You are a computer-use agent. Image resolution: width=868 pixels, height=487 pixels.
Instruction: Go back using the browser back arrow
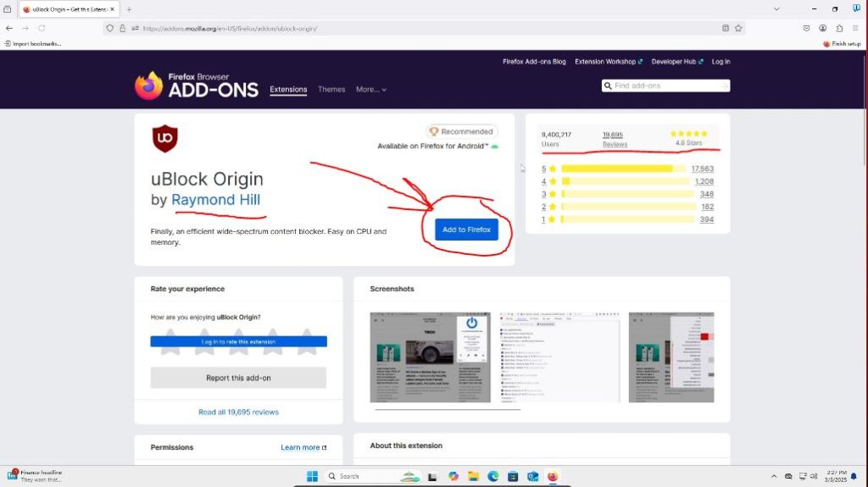(x=9, y=28)
